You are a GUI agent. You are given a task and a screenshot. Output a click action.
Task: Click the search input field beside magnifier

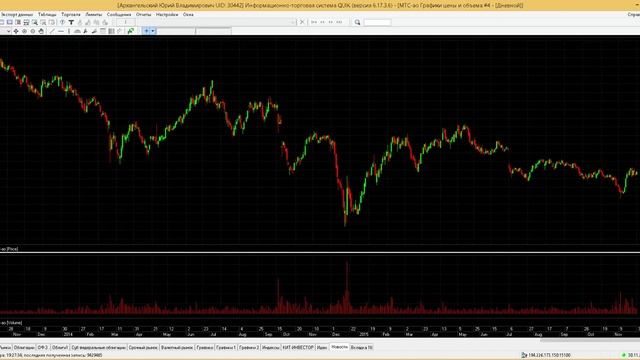(x=378, y=22)
